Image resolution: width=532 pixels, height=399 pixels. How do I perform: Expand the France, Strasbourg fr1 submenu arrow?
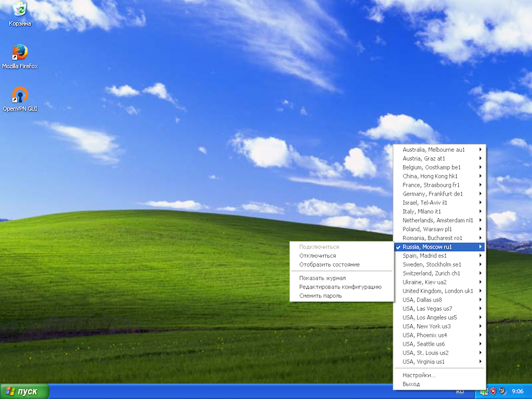click(480, 185)
